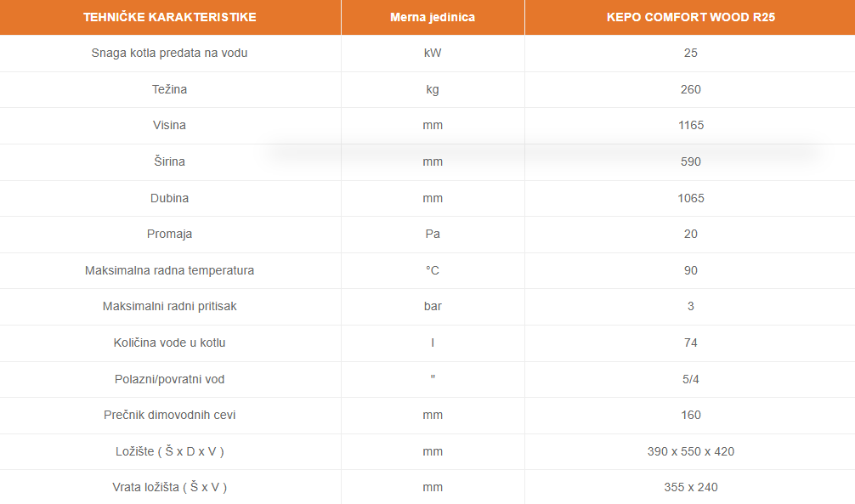The width and height of the screenshot is (855, 504).
Task: Click the KEPO COMFORT WOOD R25 header
Action: pos(690,17)
